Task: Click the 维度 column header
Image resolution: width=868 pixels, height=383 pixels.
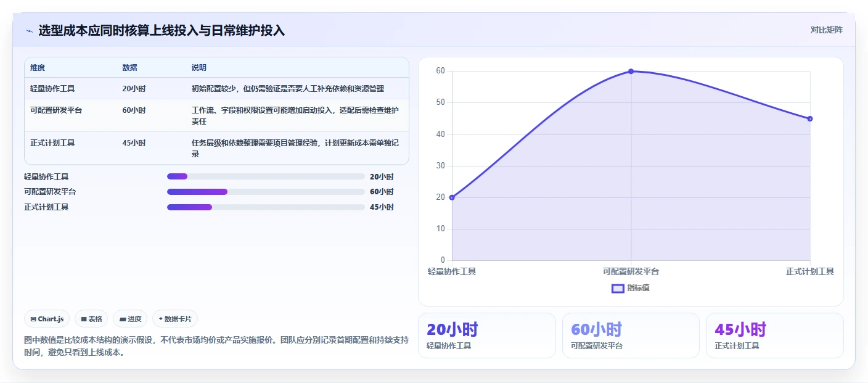Action: 38,68
